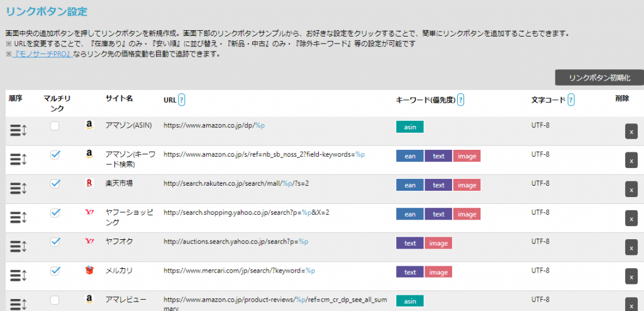
Task: Click the Yahoo icon in ヤフオク row
Action: 89,241
